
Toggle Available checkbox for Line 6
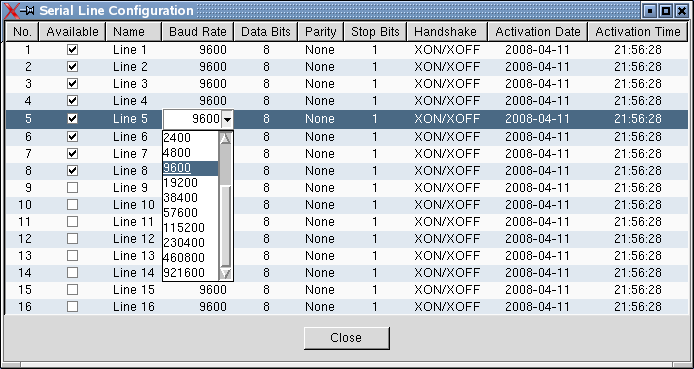click(72, 137)
